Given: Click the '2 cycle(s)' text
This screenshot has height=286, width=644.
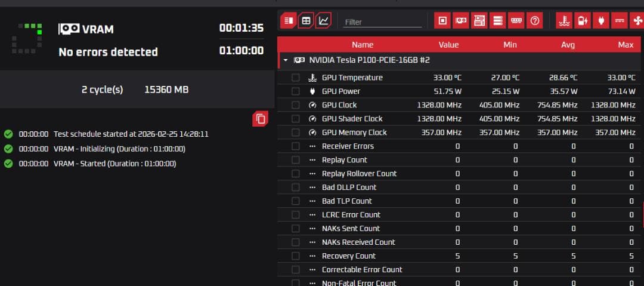Looking at the screenshot, I should pyautogui.click(x=103, y=90).
